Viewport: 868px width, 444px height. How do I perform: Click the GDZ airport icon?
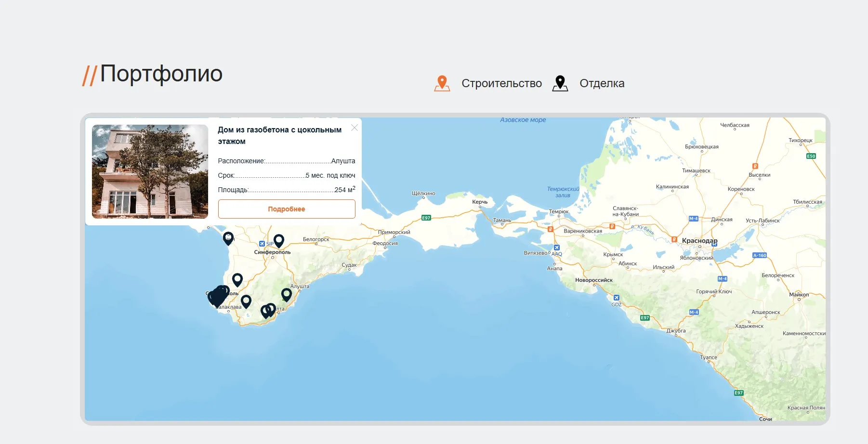617,298
